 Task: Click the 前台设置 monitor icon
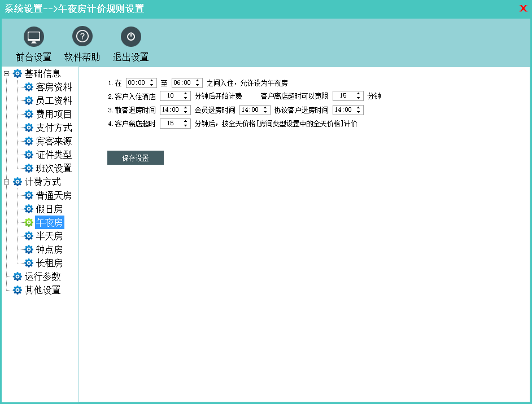tap(34, 37)
